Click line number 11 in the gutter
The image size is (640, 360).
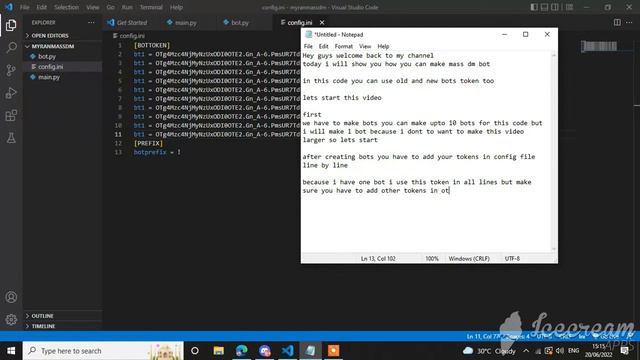[118, 134]
